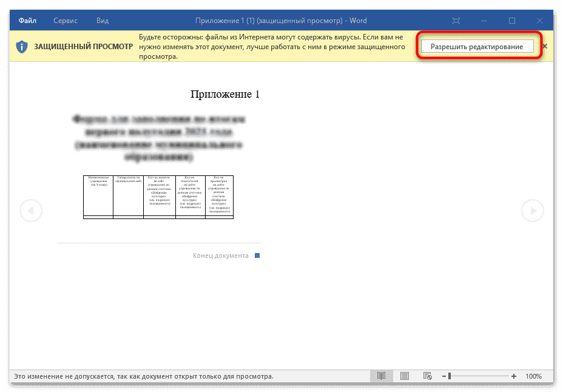The height and width of the screenshot is (392, 563).
Task: Click the table in the document
Action: [x=158, y=196]
